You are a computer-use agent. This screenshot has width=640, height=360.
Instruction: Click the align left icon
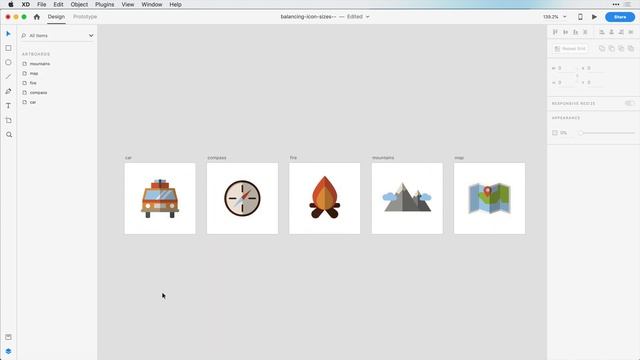(x=602, y=32)
